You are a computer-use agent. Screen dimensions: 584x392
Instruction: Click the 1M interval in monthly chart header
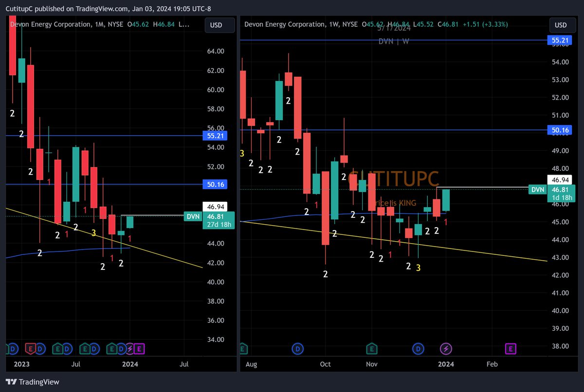tap(100, 24)
